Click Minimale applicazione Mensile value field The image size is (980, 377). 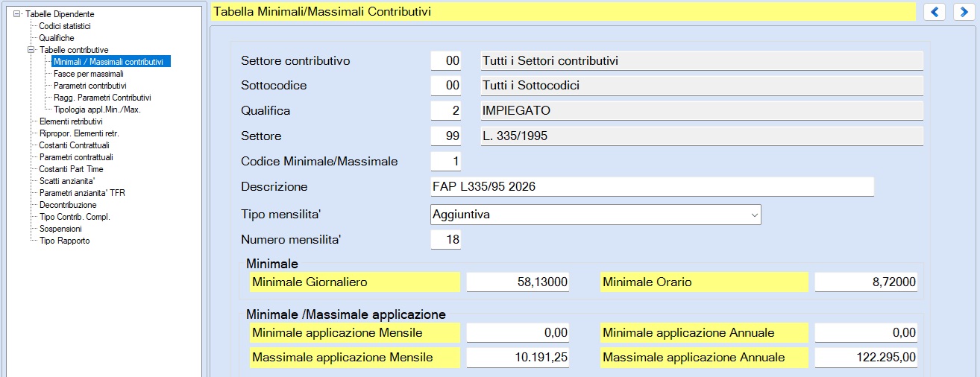point(518,333)
